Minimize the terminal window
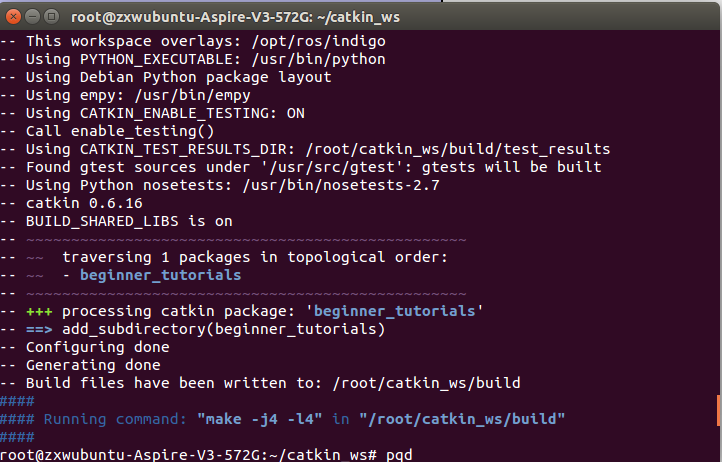 coord(32,17)
